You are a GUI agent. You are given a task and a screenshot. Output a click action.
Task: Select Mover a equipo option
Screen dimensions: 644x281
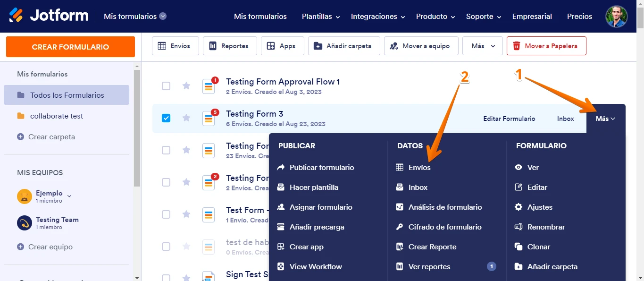click(x=421, y=45)
